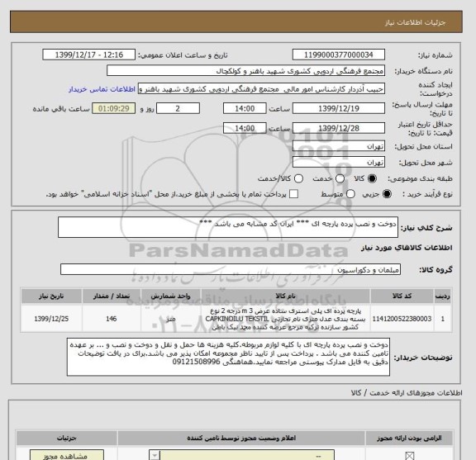This screenshot has height=460, width=476.
Task: Click the unit cell متر
Action: (170, 319)
